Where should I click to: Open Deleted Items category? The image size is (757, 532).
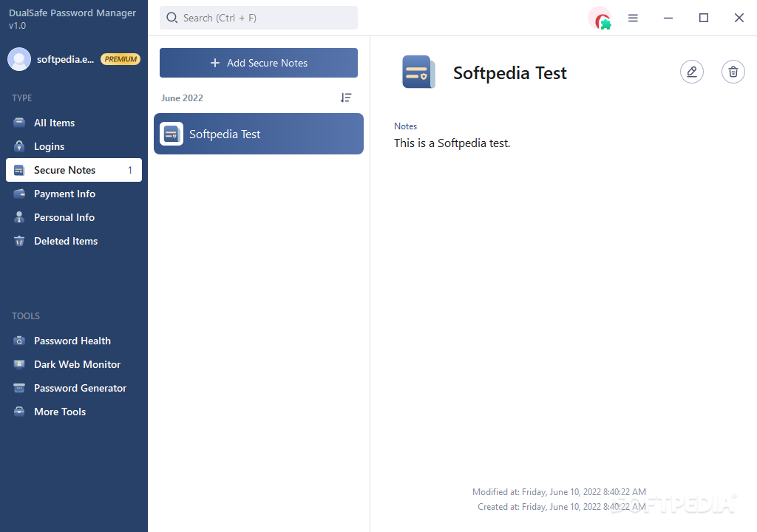pyautogui.click(x=74, y=241)
